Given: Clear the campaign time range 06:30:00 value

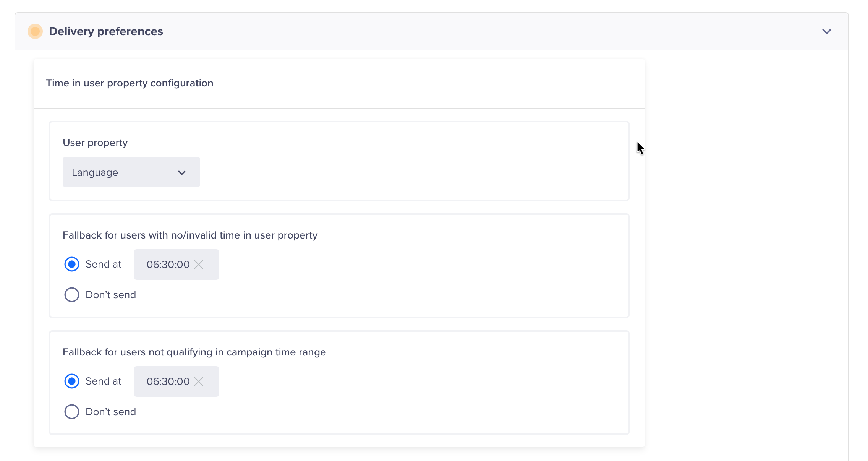Looking at the screenshot, I should click(199, 381).
